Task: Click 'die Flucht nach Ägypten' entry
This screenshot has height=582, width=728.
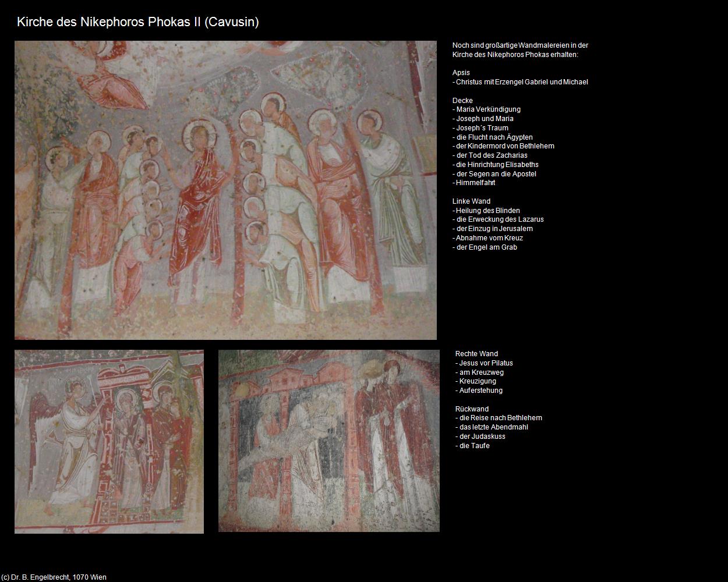Action: pos(493,137)
